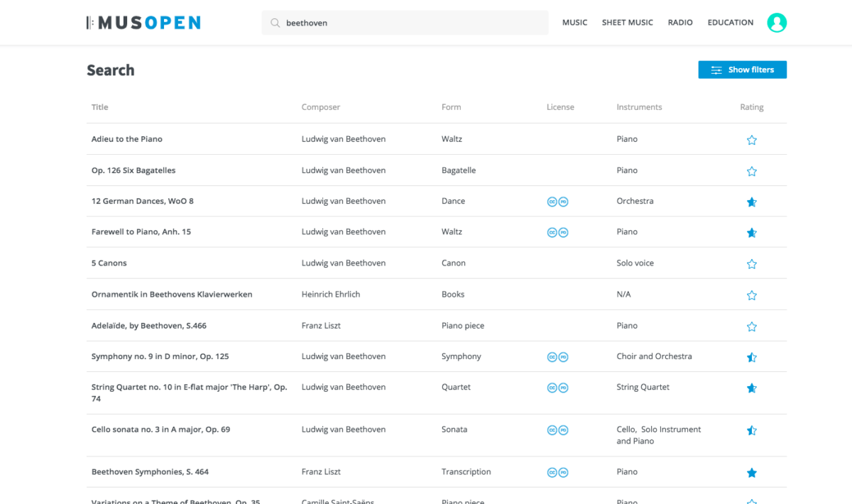Open Symphony no. 9 in D minor
Image resolution: width=852 pixels, height=504 pixels.
(160, 356)
